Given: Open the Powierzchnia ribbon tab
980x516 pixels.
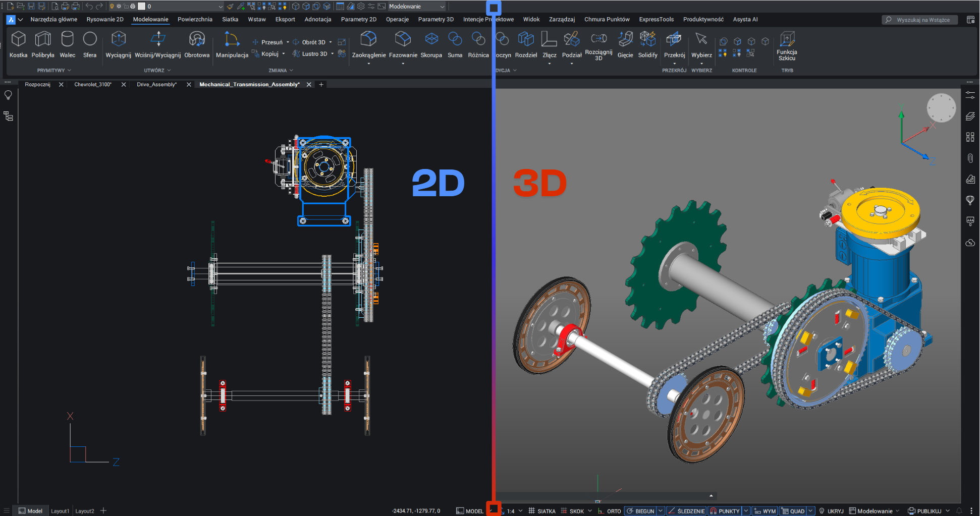Looking at the screenshot, I should coord(195,20).
